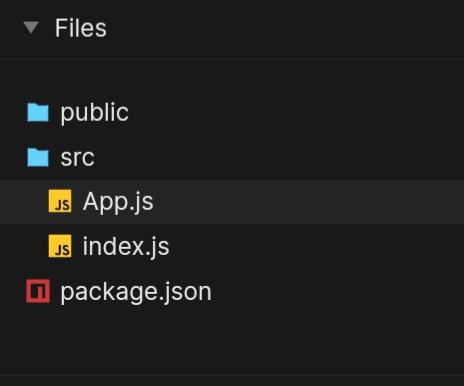
Task: Click the yellow JS icon beside index.js
Action: tap(60, 246)
